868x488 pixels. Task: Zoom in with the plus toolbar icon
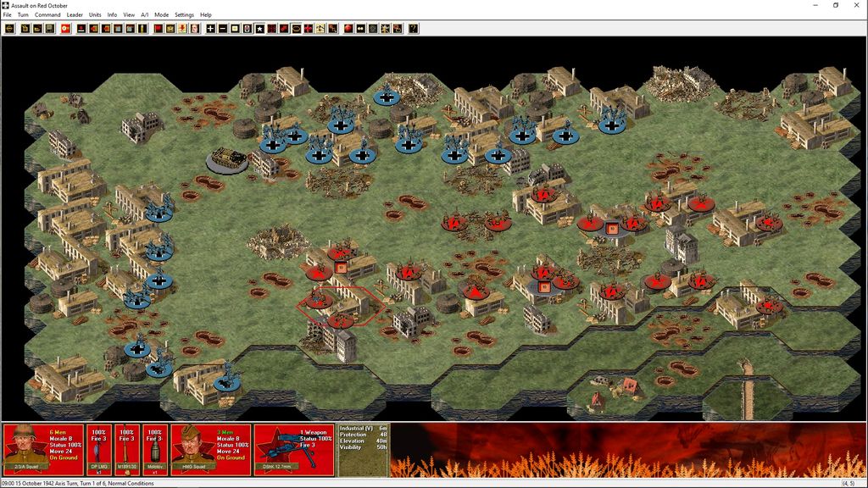pyautogui.click(x=211, y=28)
